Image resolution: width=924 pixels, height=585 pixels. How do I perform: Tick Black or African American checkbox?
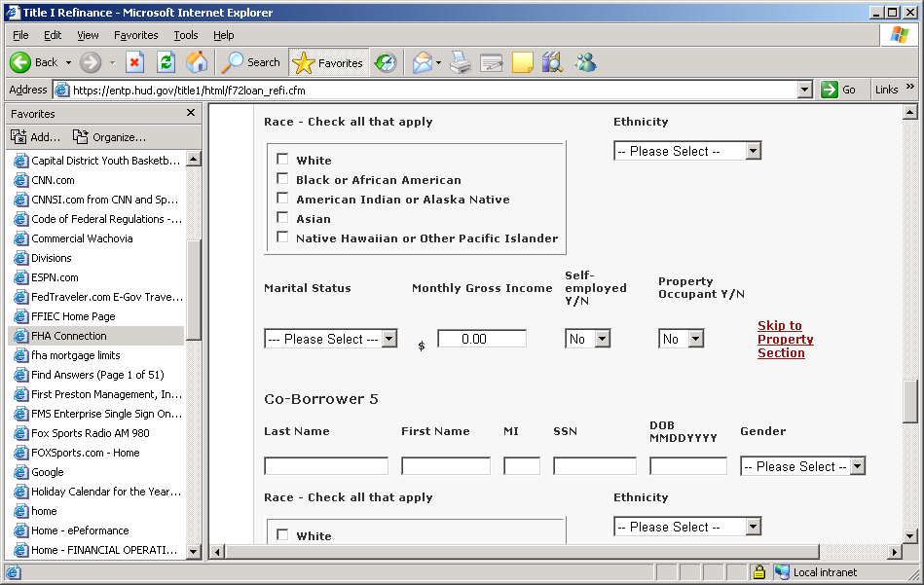pos(282,179)
